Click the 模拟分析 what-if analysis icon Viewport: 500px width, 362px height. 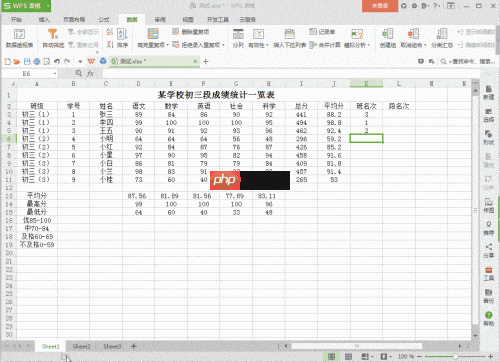point(357,34)
